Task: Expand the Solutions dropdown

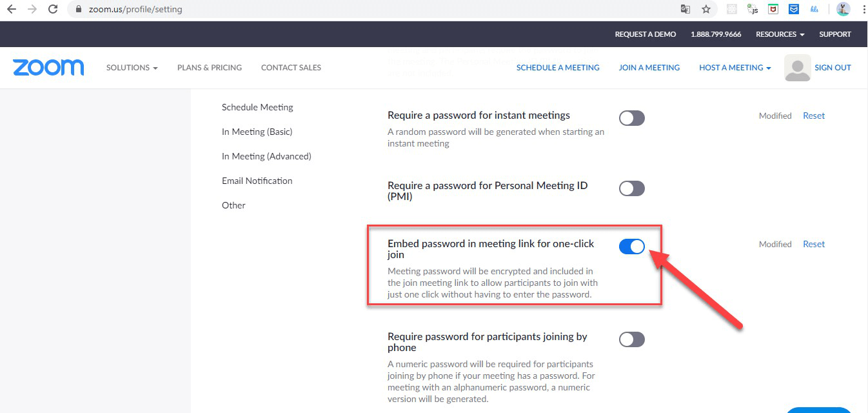Action: pyautogui.click(x=132, y=68)
